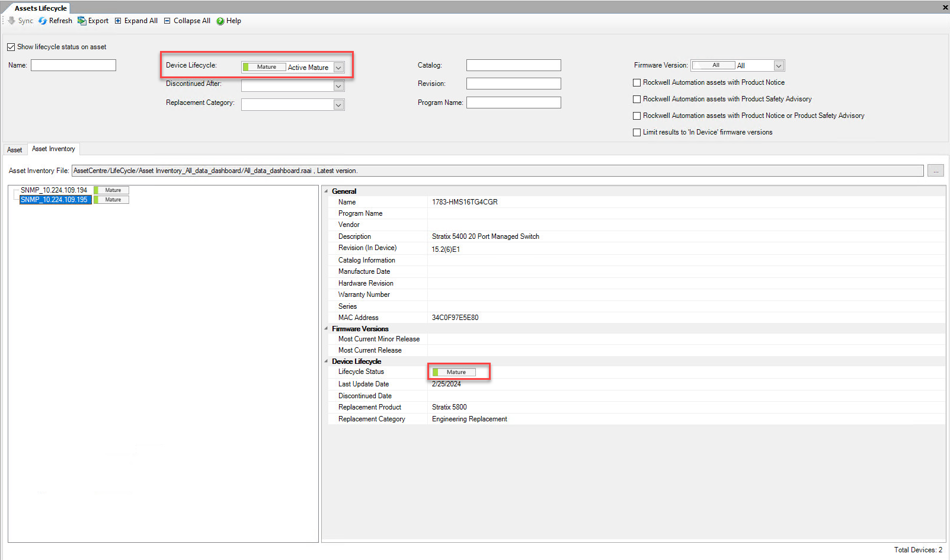Click Expand All in the toolbar

coord(136,21)
